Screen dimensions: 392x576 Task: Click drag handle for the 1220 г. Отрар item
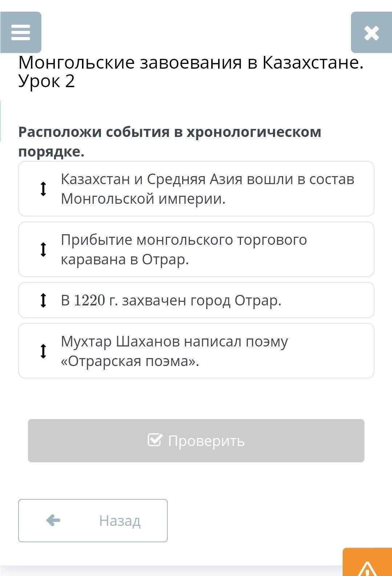tap(43, 300)
